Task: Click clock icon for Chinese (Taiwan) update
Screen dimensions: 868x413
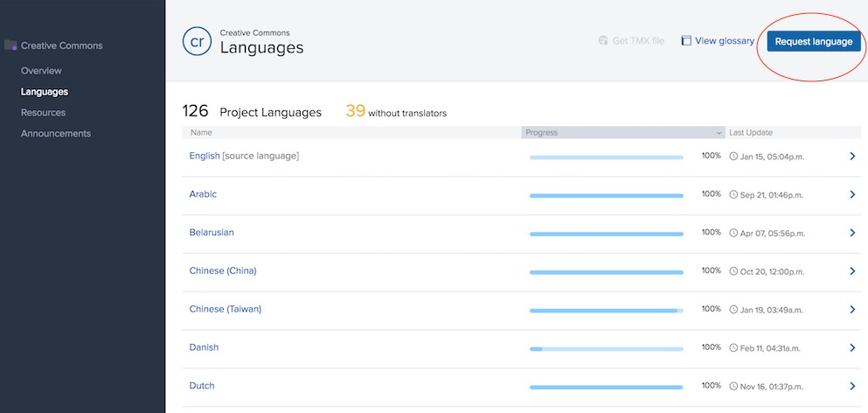Action: pos(733,310)
